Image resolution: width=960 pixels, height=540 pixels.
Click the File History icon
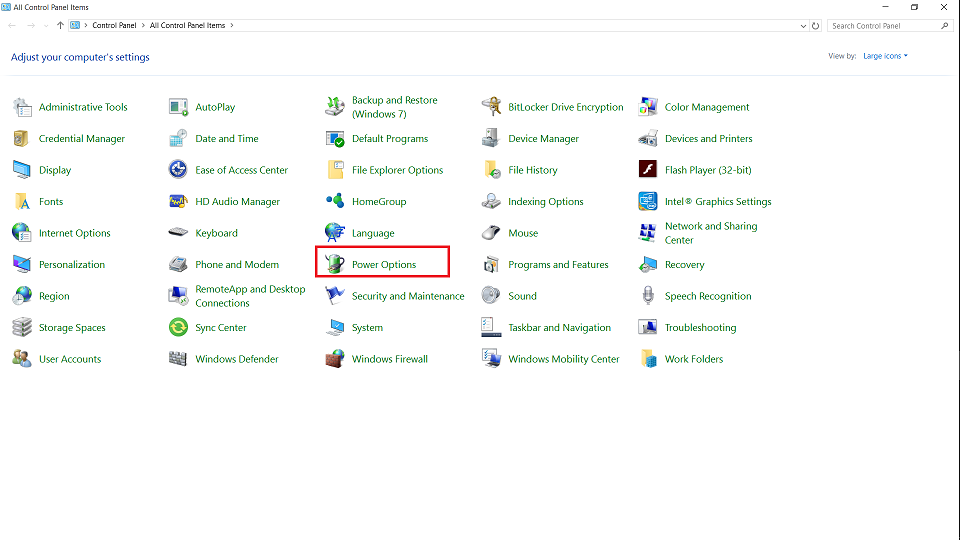pos(492,170)
